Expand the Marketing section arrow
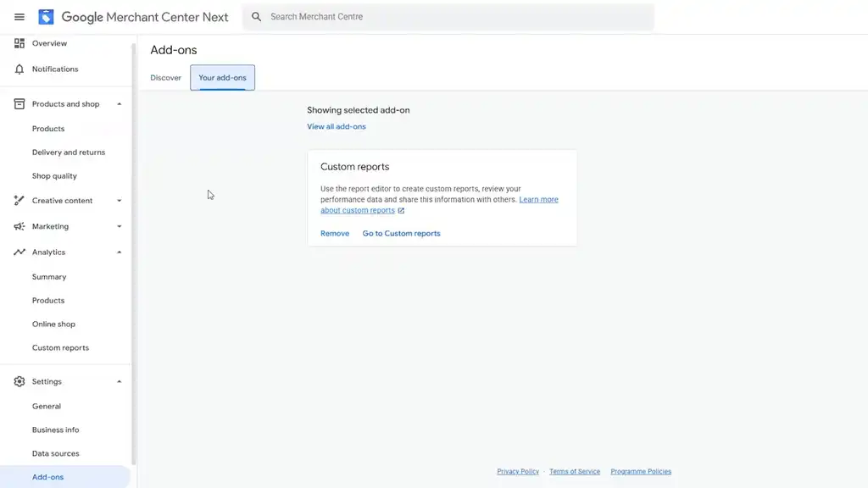This screenshot has height=488, width=868. pyautogui.click(x=119, y=226)
